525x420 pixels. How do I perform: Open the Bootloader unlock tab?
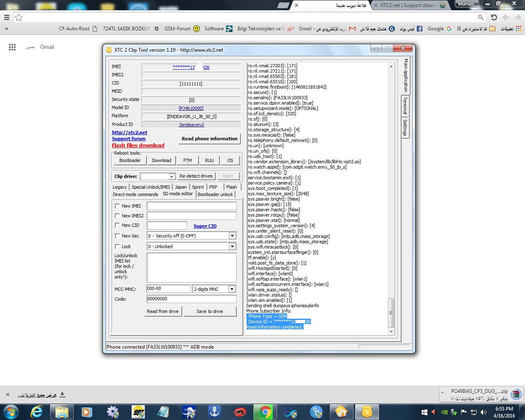(215, 194)
